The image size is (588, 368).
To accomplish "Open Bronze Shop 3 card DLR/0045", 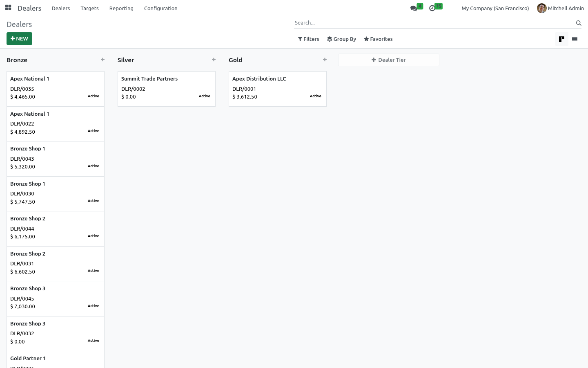I will (x=56, y=298).
